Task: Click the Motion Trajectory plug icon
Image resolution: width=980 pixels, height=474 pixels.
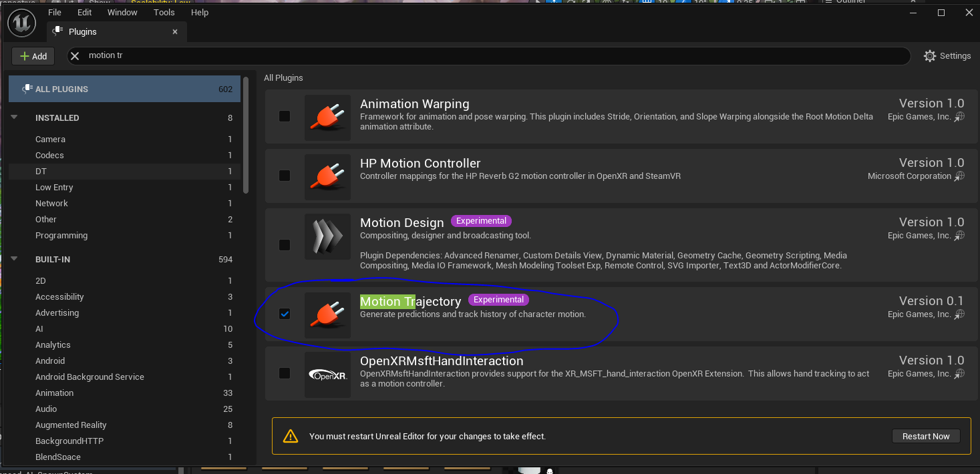Action: (x=327, y=315)
